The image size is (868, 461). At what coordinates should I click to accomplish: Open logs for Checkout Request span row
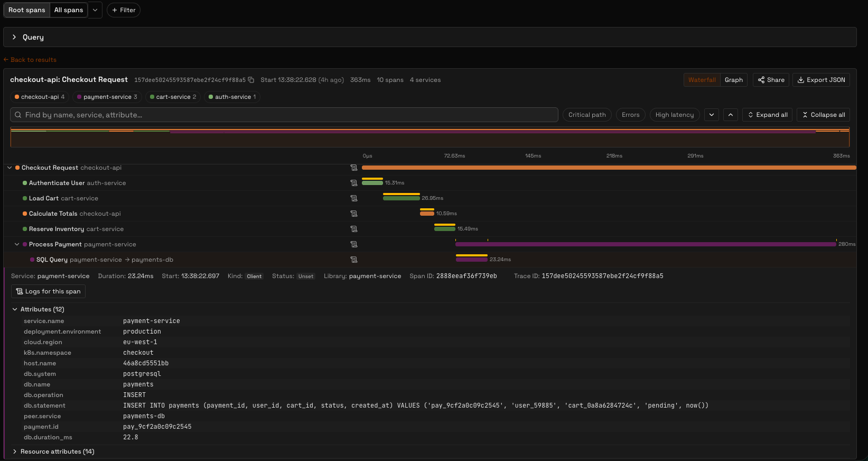pyautogui.click(x=354, y=168)
